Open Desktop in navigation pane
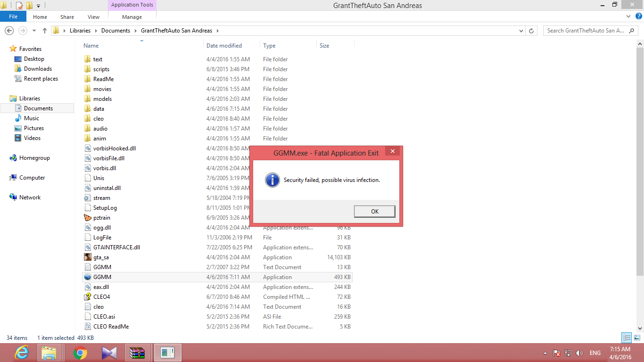 click(x=34, y=59)
